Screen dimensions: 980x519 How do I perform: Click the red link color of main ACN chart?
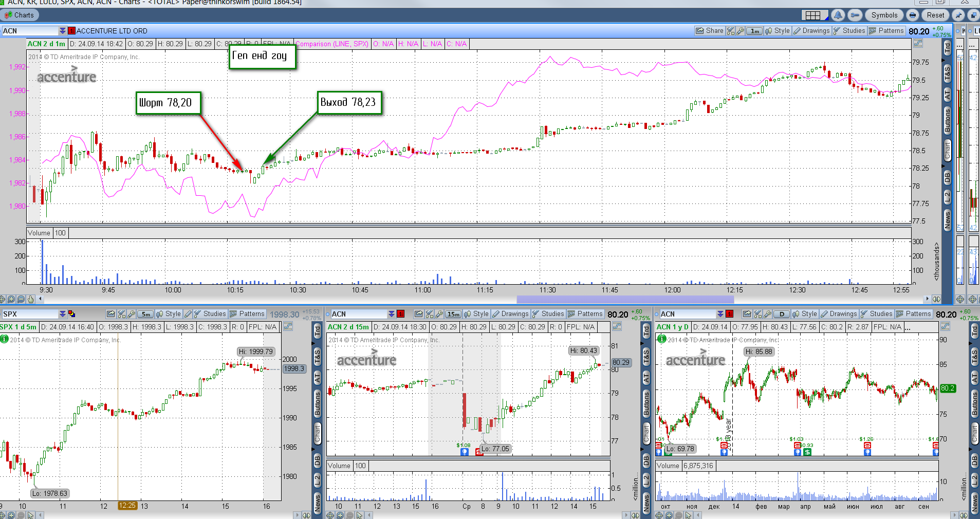coord(72,31)
